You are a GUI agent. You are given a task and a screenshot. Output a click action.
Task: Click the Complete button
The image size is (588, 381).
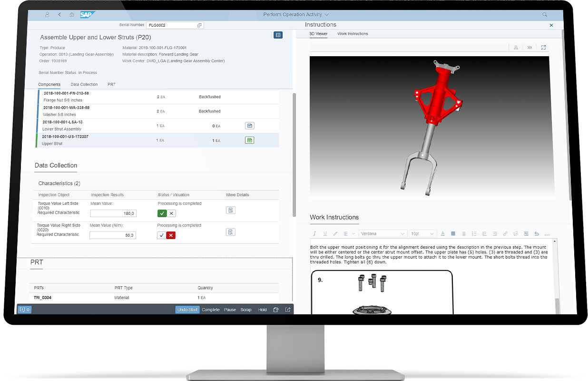click(x=210, y=310)
